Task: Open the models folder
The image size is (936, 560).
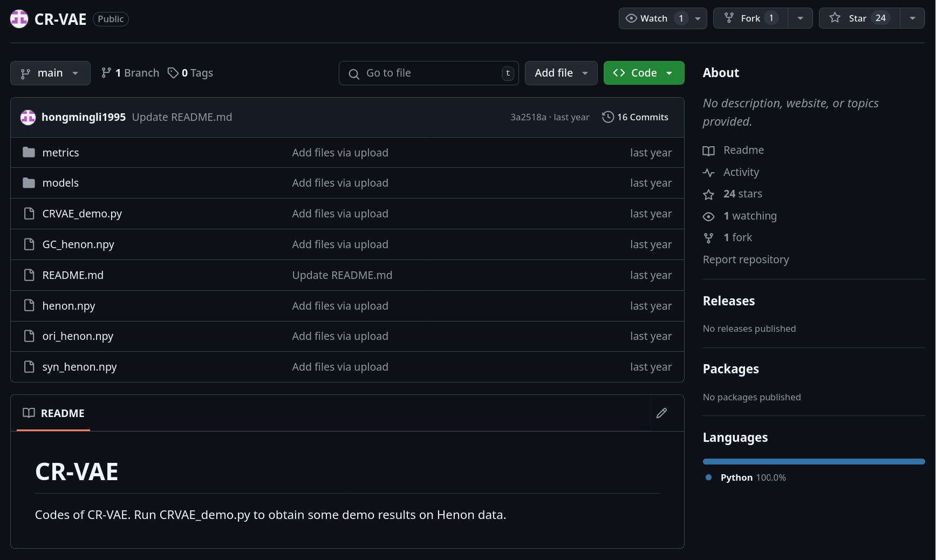Action: tap(60, 183)
